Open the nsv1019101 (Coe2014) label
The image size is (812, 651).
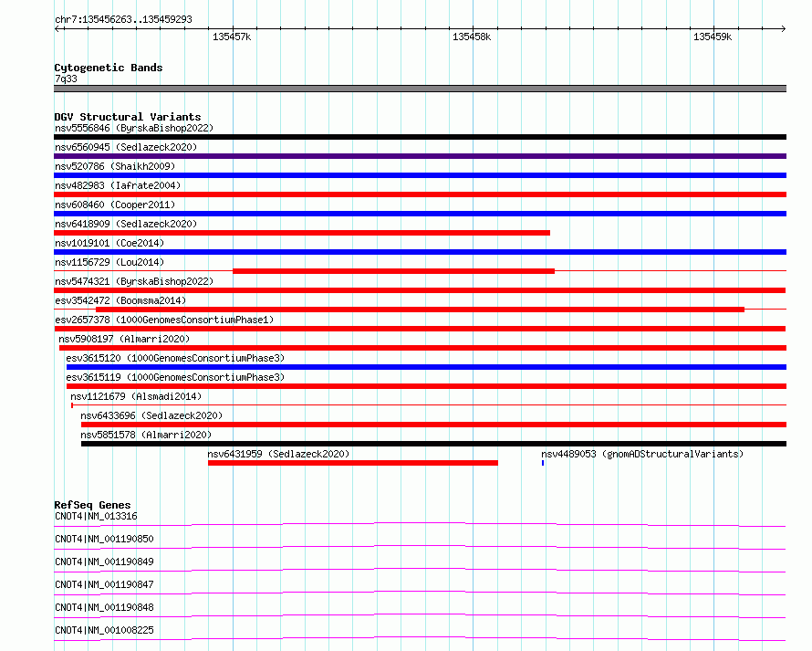coord(109,243)
